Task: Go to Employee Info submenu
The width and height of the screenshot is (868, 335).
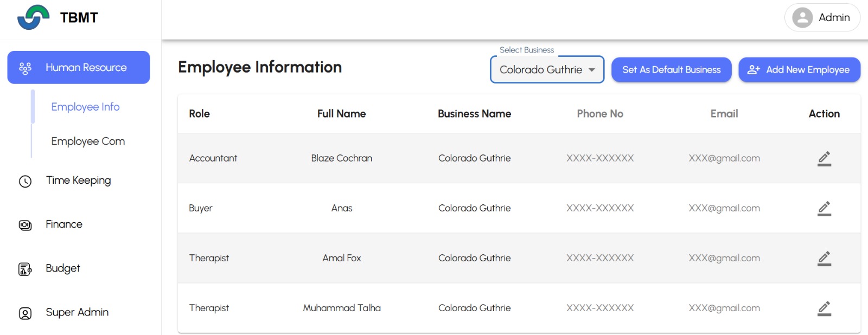Action: pyautogui.click(x=85, y=107)
